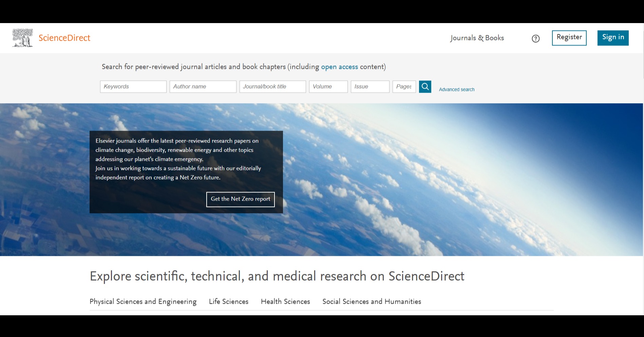Viewport: 644px width, 337px height.
Task: Select the Health Sciences tab
Action: (285, 302)
